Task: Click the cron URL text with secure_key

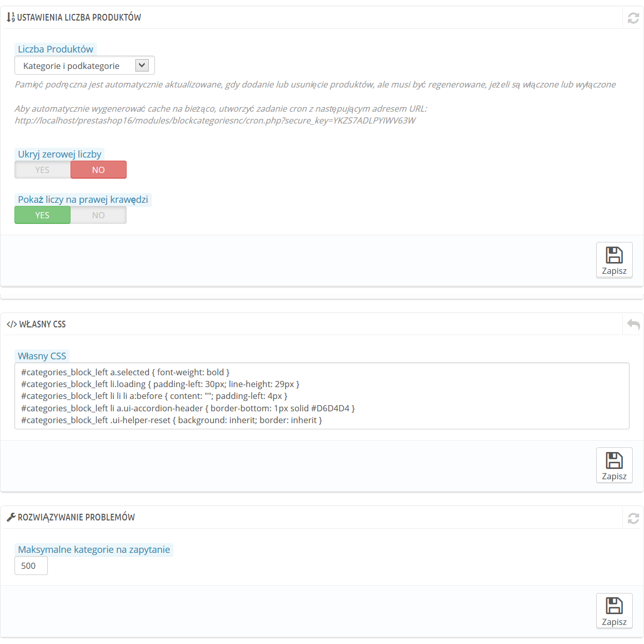Action: (215, 120)
